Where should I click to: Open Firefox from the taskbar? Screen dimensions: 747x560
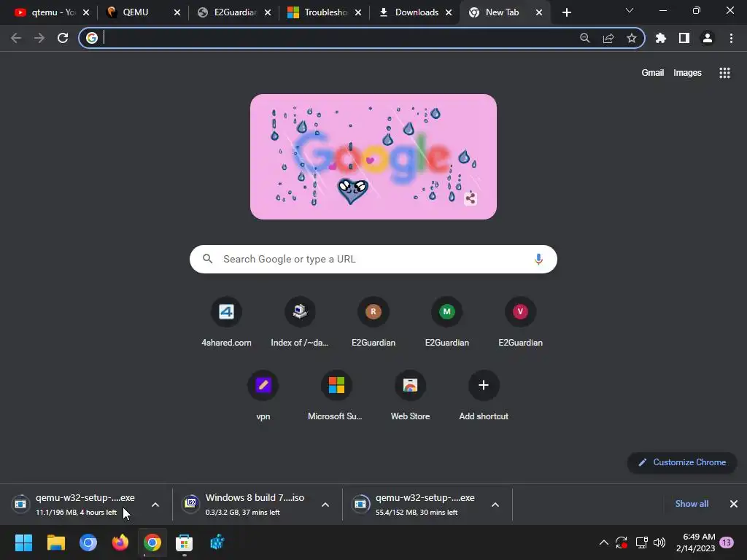coord(120,542)
